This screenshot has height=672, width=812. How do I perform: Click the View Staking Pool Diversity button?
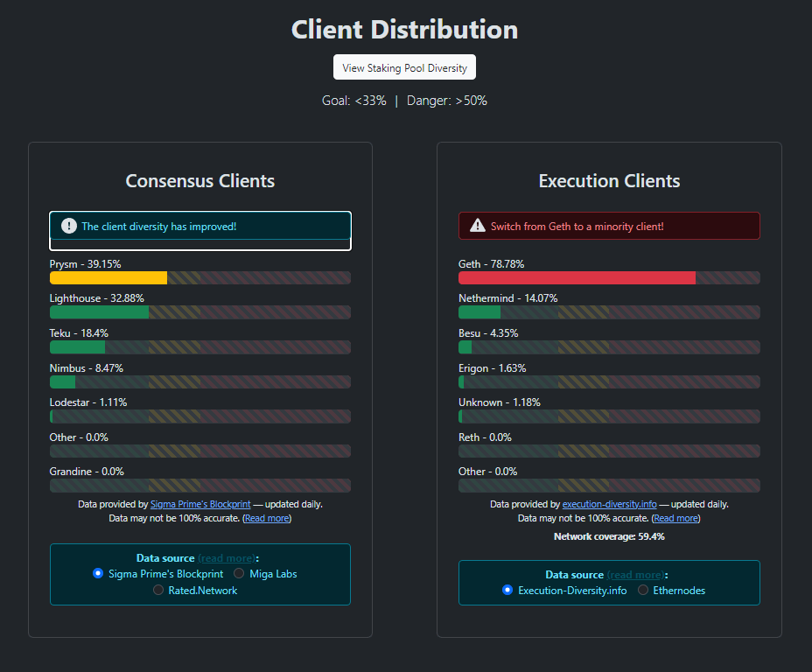[x=404, y=67]
